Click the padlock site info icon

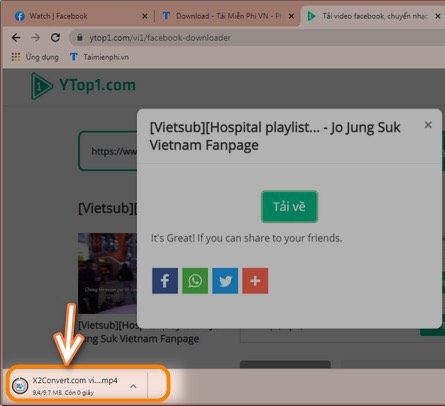[80, 38]
